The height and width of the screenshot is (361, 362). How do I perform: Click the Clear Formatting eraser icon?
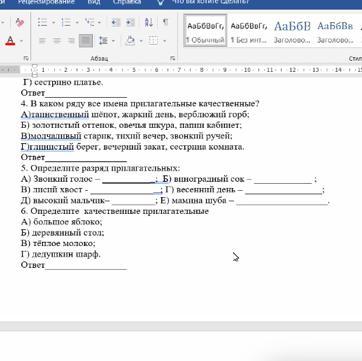point(19,23)
